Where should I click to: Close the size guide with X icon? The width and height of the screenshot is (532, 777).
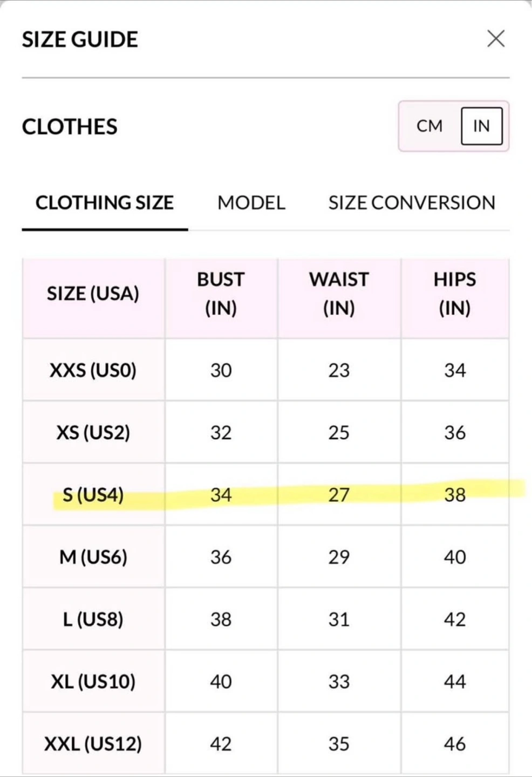(x=496, y=39)
